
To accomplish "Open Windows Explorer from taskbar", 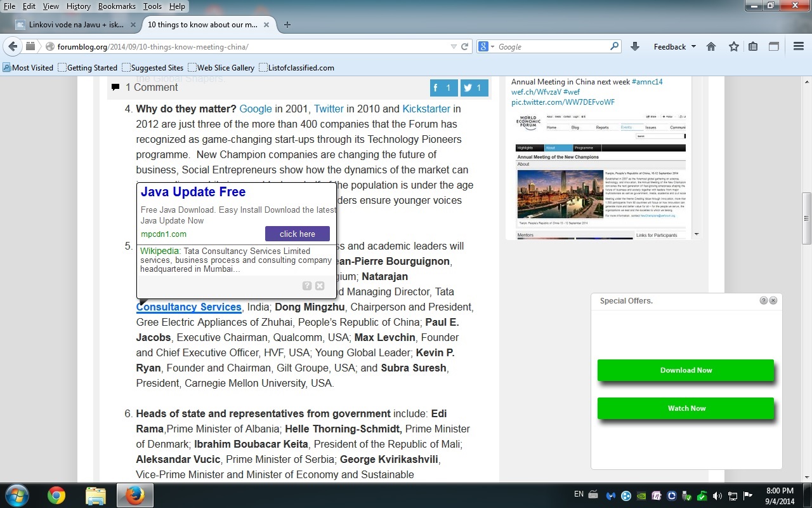I will 96,495.
